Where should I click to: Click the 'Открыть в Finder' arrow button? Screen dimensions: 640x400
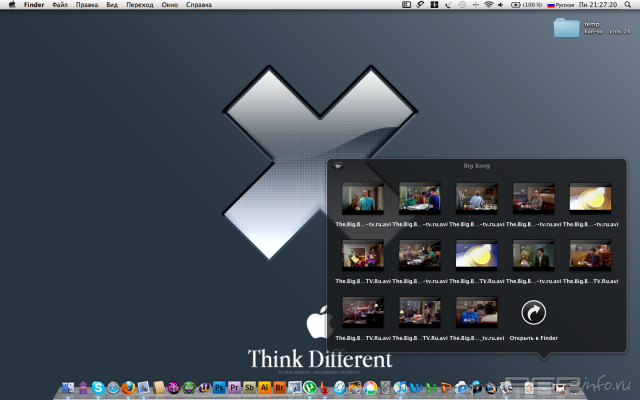[533, 314]
